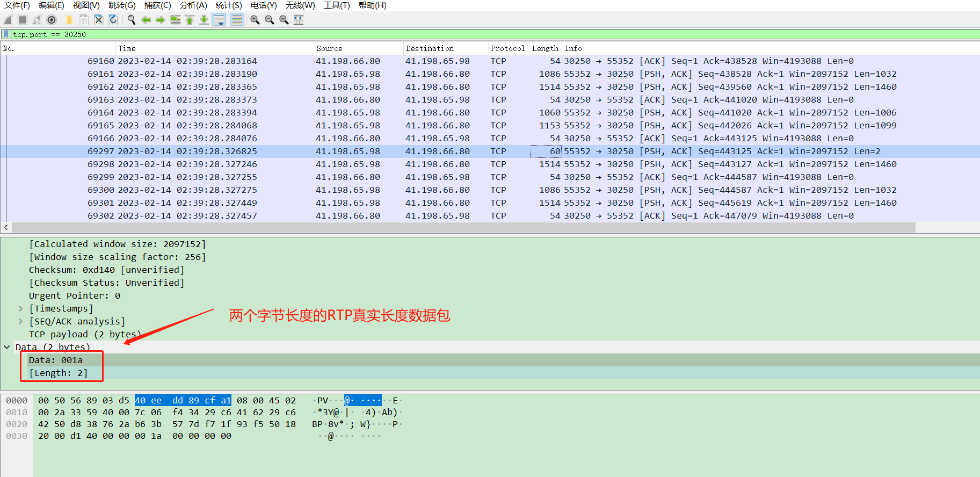This screenshot has width=980, height=477.
Task: Collapse the Data (2 bytes) node
Action: [x=6, y=347]
